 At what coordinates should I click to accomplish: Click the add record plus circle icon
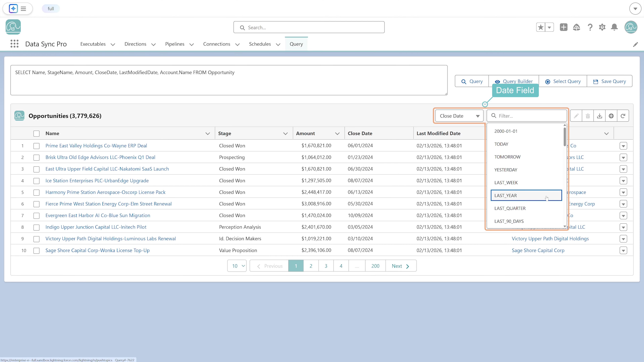tap(611, 116)
